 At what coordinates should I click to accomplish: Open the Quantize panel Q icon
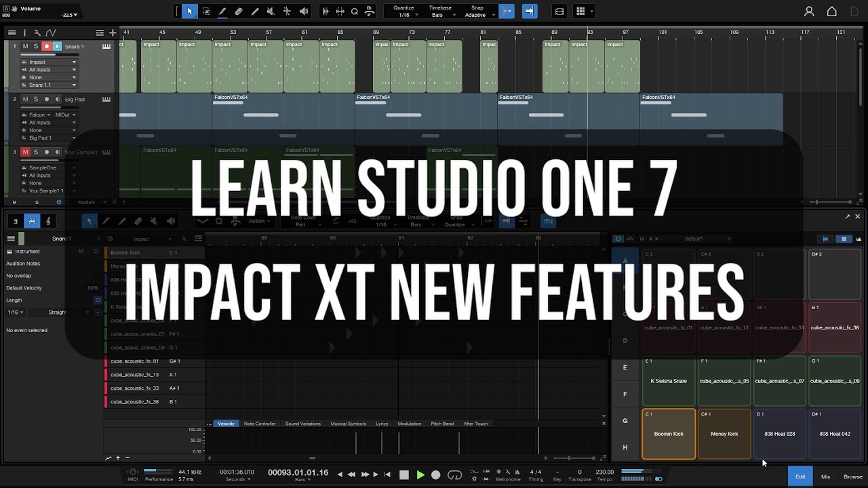[354, 12]
